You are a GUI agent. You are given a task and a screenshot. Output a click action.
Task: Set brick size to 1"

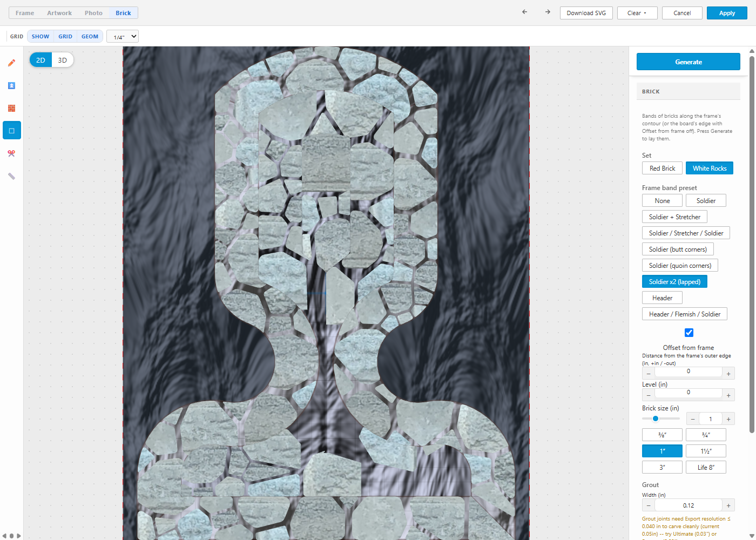pos(662,451)
